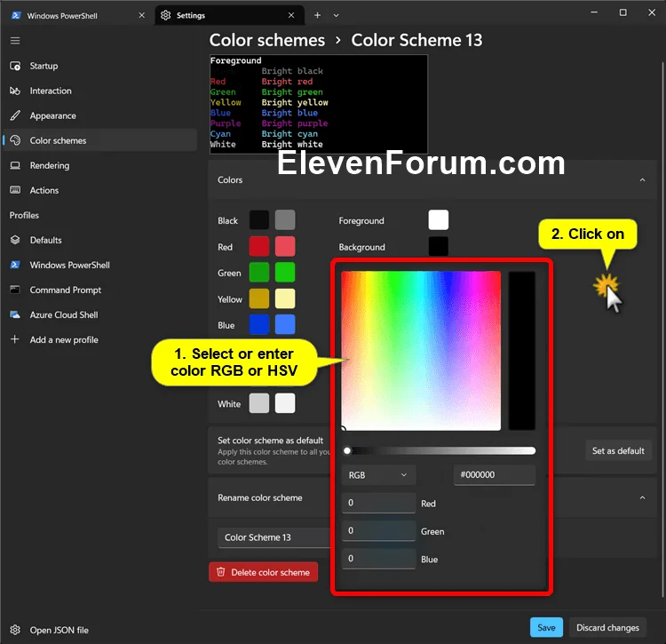Close the Settings tab
Viewport: 666px width, 644px height.
pos(291,15)
